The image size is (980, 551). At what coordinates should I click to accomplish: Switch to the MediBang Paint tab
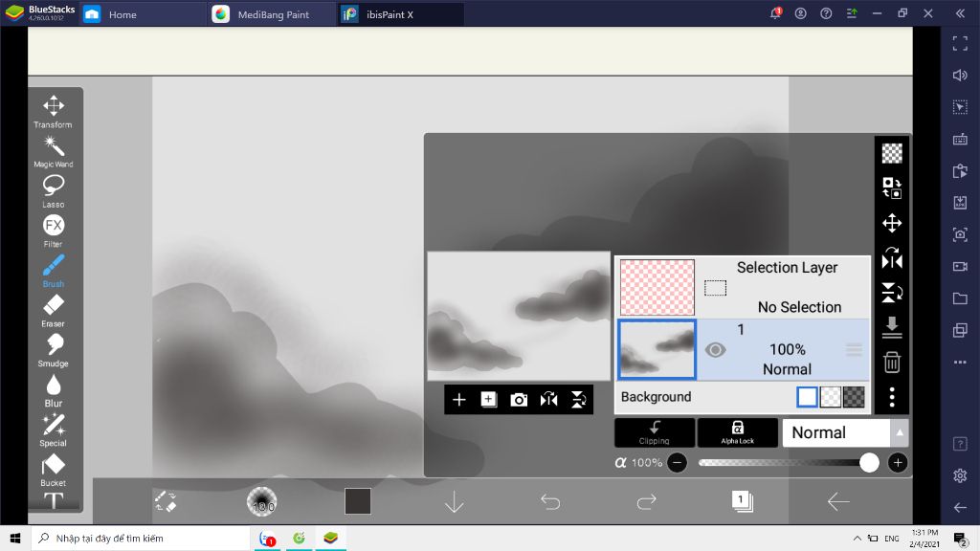point(271,13)
